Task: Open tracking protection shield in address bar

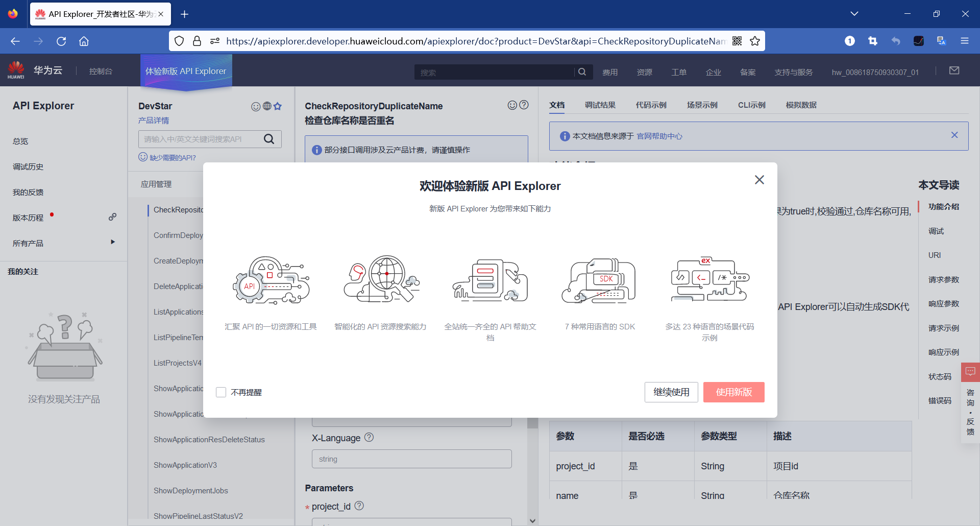Action: 179,41
